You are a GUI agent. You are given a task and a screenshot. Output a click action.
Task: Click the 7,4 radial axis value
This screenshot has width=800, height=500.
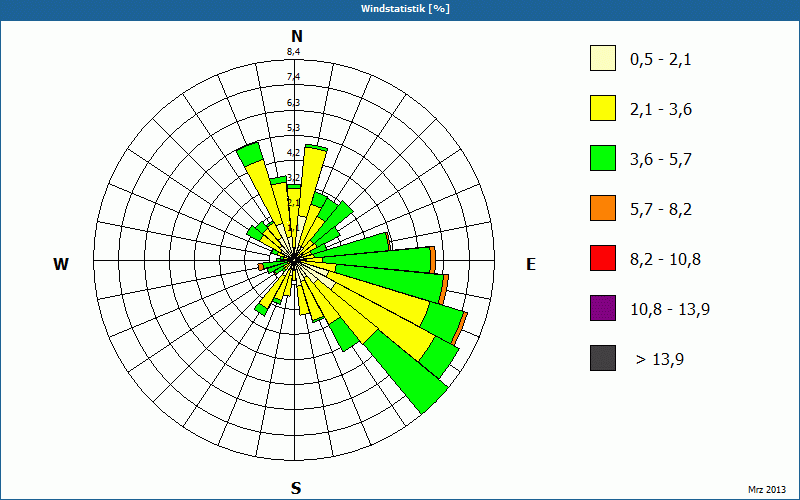293,77
